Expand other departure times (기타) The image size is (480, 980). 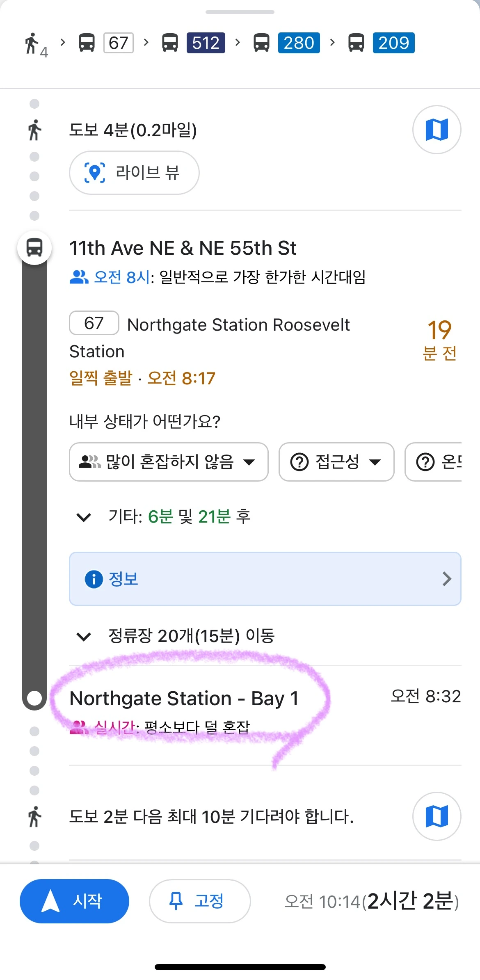click(x=84, y=517)
